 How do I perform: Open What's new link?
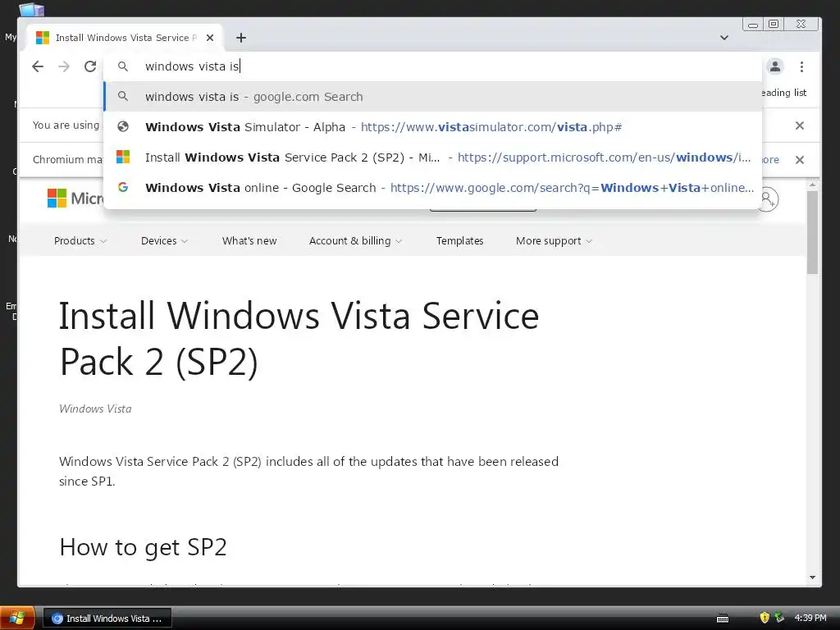coord(249,241)
